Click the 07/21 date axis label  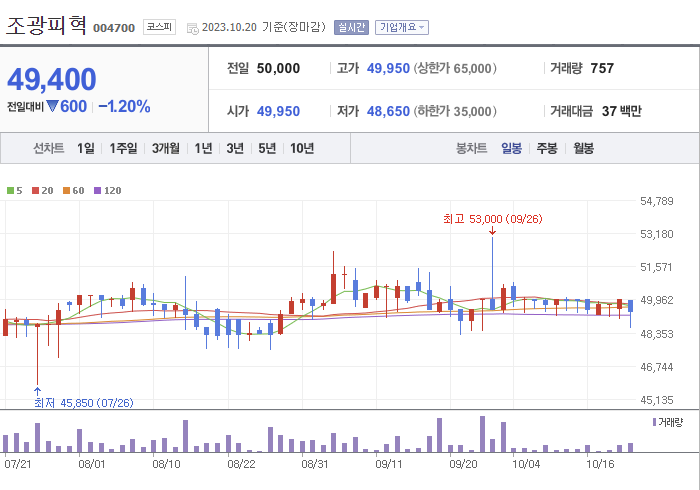[18, 464]
